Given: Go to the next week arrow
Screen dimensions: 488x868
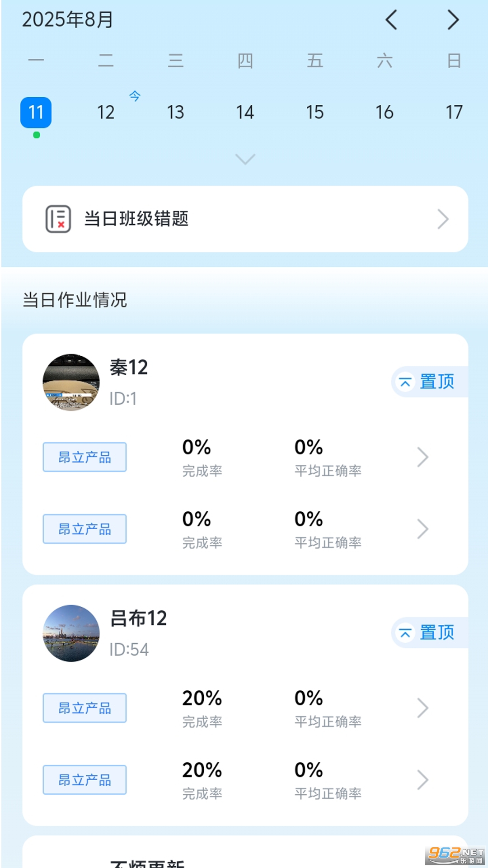Looking at the screenshot, I should [x=453, y=20].
